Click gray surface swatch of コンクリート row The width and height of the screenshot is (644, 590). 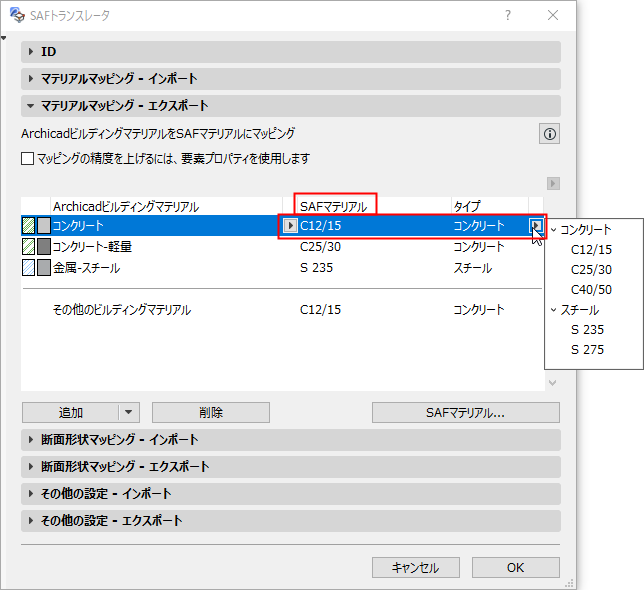[x=44, y=225]
